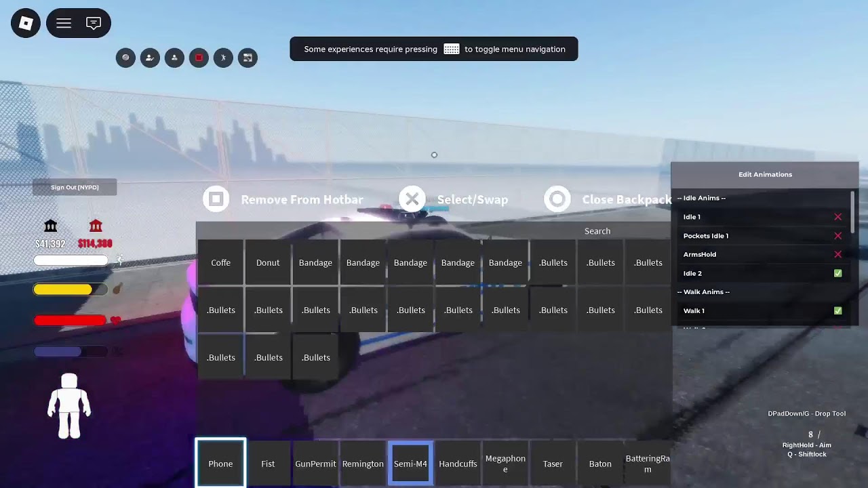Screen dimensions: 868x488
Task: Click the -- Walk Anims -- header
Action: pos(703,291)
